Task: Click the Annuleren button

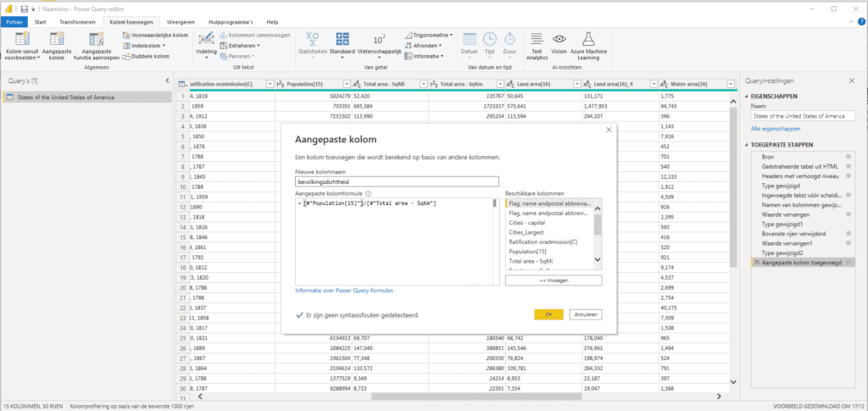Action: (x=586, y=314)
